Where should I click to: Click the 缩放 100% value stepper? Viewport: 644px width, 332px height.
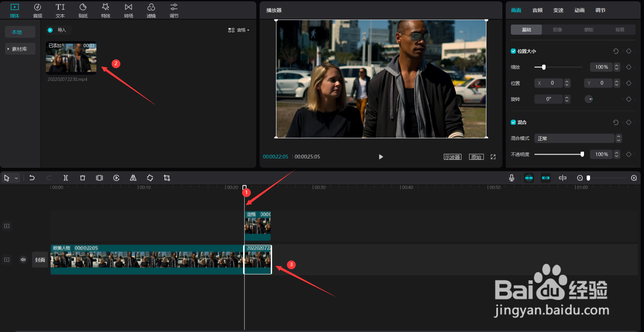point(617,67)
